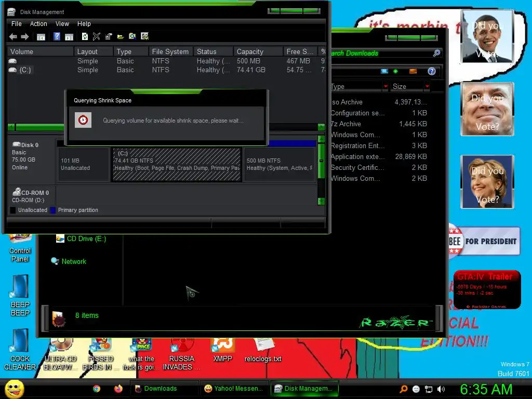The image size is (532, 399).
Task: Click the Refresh icon with green arrows
Action: (x=85, y=36)
